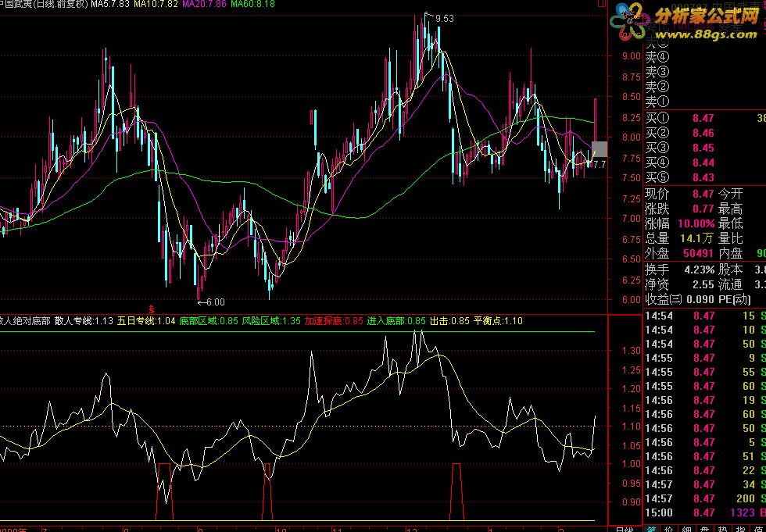This screenshot has width=766, height=532.
Task: Click the 出击:0.85 indicator label
Action: click(450, 321)
